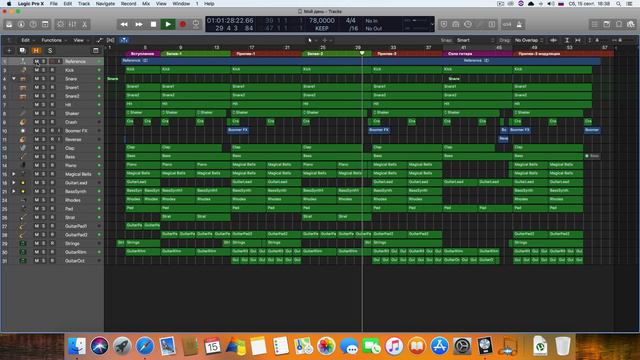Open the File menu
This screenshot has width=640, height=360.
53,4
